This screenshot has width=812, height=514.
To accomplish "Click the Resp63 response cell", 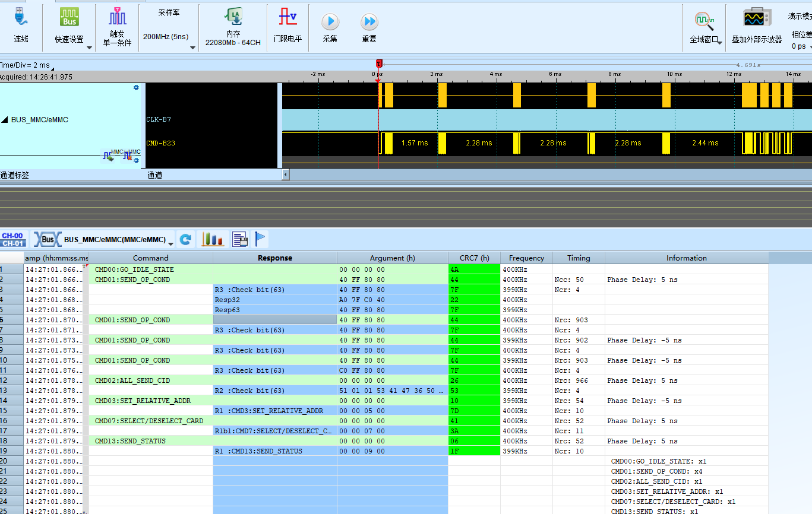I will pos(275,310).
